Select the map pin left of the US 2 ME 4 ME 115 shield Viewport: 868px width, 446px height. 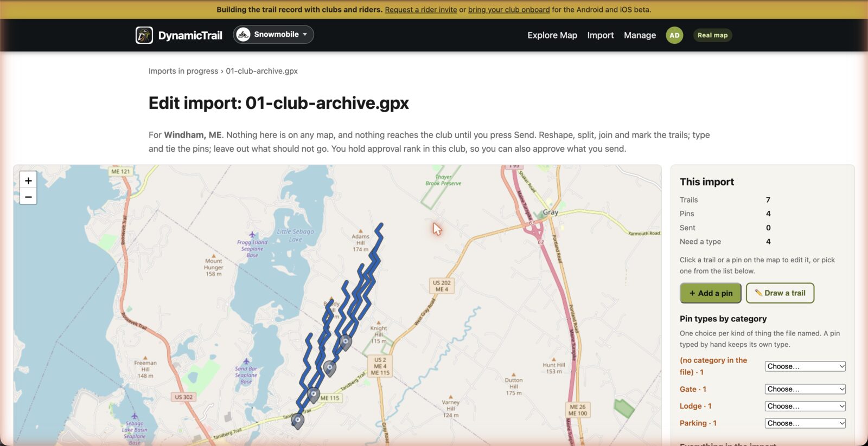tap(329, 369)
